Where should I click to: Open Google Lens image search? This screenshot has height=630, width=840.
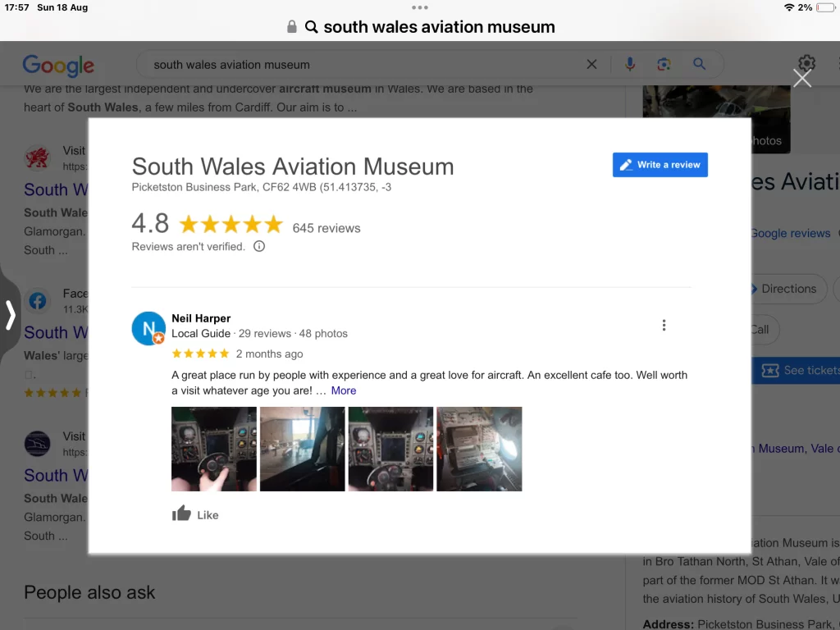click(x=664, y=64)
